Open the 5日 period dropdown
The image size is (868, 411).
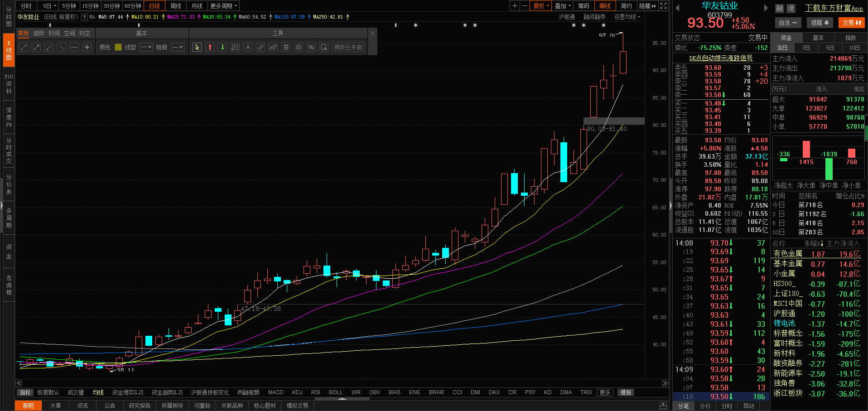(49, 6)
